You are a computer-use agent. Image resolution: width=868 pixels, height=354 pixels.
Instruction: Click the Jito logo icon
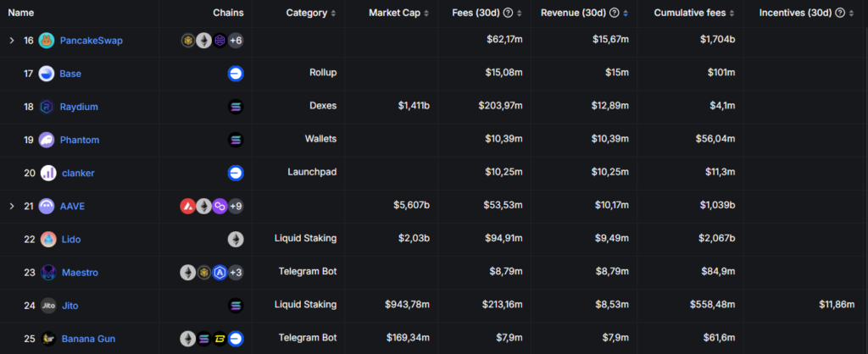[x=48, y=305]
